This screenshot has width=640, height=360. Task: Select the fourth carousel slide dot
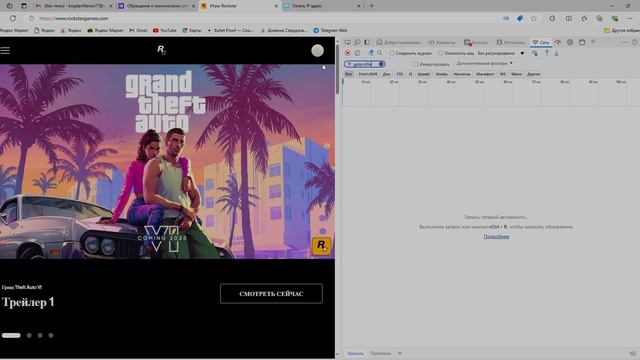(51, 336)
